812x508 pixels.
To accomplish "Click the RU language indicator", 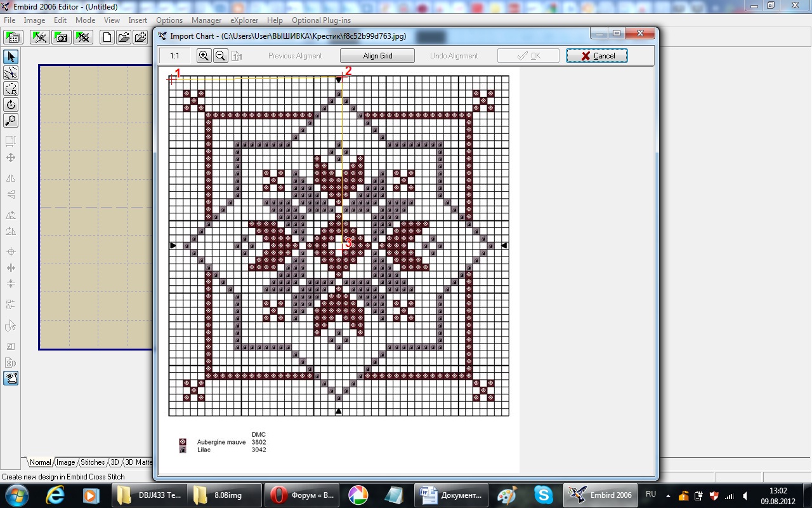I will click(651, 494).
